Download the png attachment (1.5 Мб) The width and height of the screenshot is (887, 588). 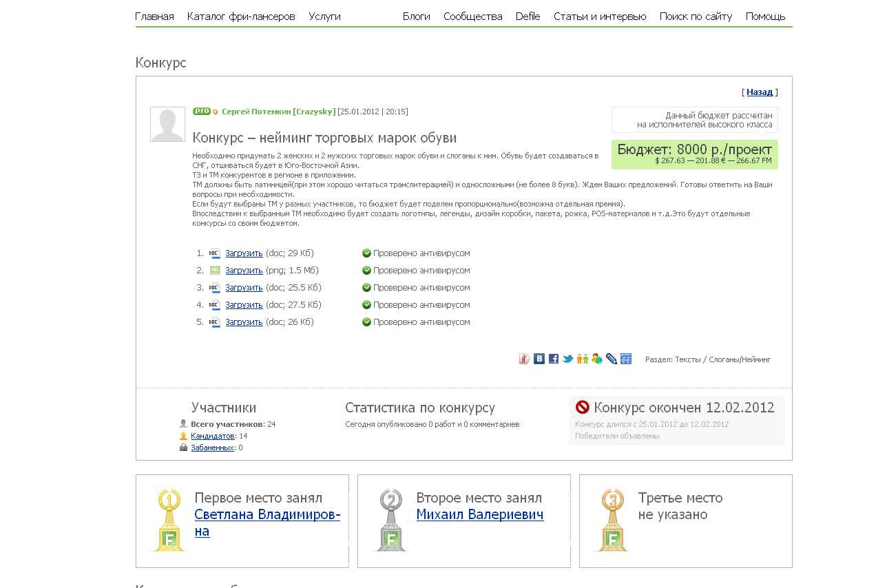pyautogui.click(x=244, y=271)
